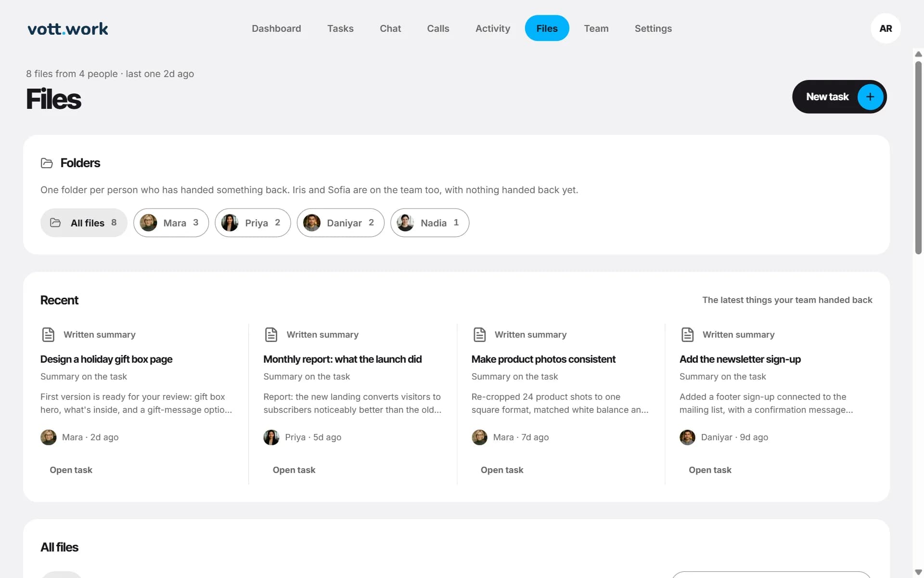Go to the Dashboard tab

[276, 28]
